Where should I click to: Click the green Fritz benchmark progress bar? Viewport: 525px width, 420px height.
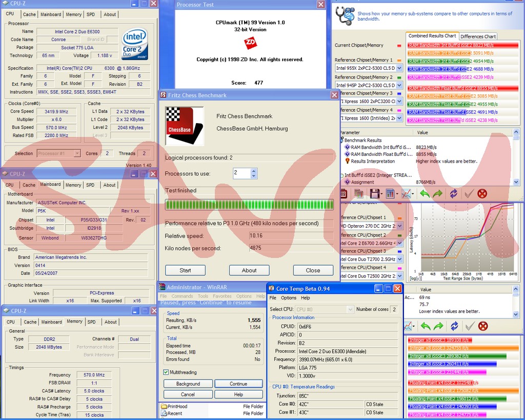(249, 205)
